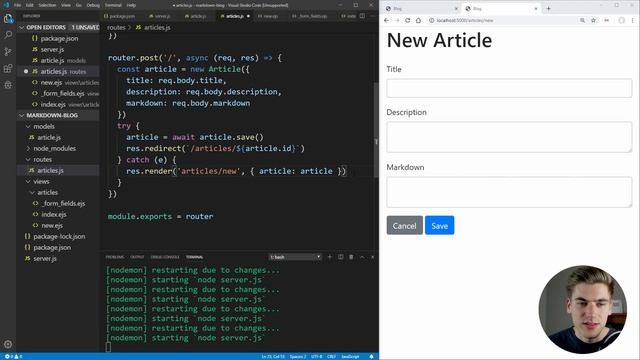Image resolution: width=640 pixels, height=360 pixels.
Task: Open the Help menu
Action: (x=131, y=5)
